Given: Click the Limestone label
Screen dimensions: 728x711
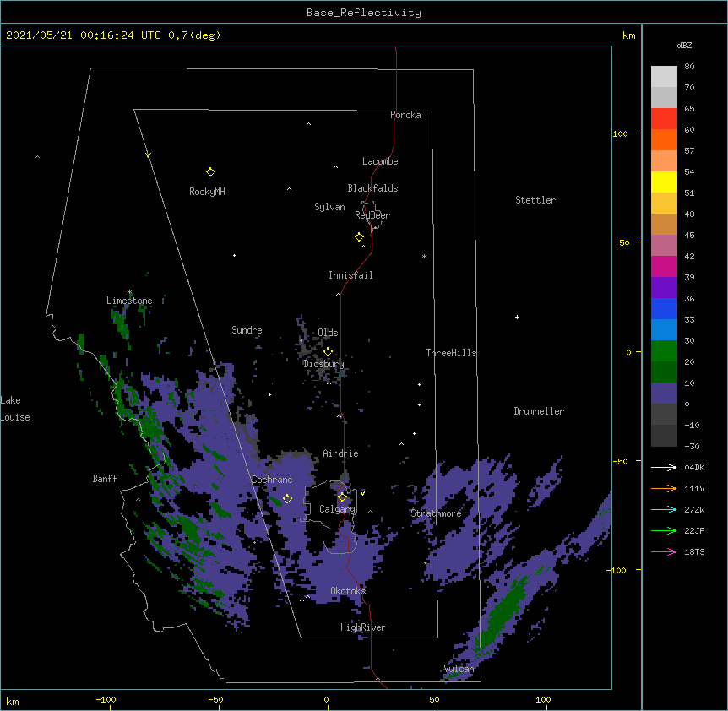Looking at the screenshot, I should 129,301.
